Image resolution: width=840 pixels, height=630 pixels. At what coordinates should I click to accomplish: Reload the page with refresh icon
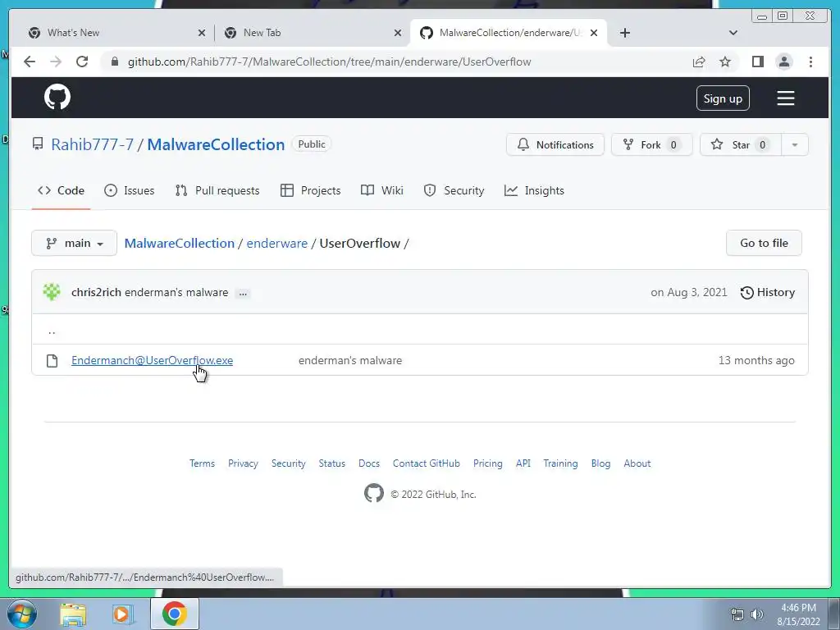[82, 62]
